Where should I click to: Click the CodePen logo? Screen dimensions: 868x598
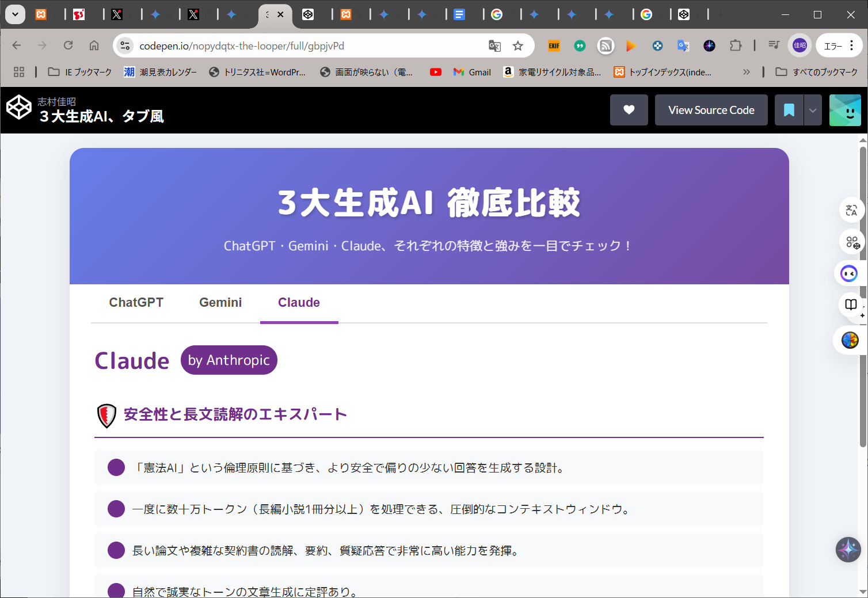tap(18, 108)
